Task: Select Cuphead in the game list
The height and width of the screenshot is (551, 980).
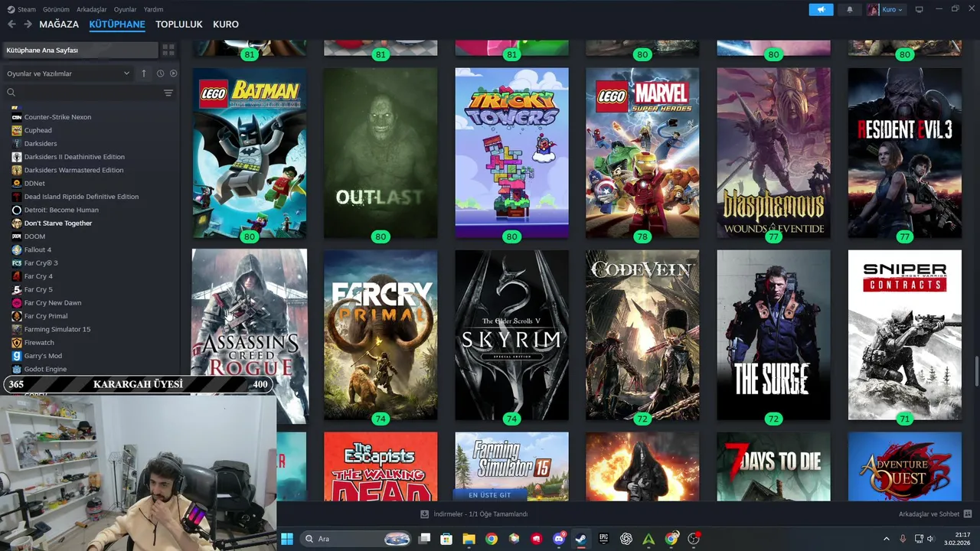Action: [x=38, y=130]
